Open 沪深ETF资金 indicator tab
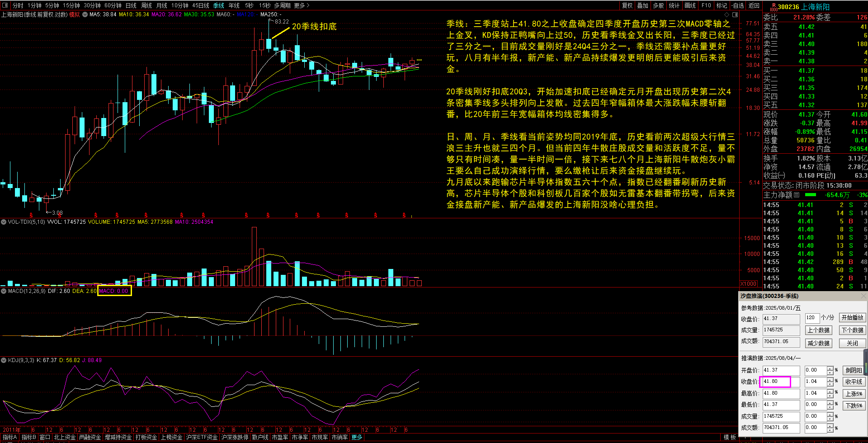 (202, 437)
